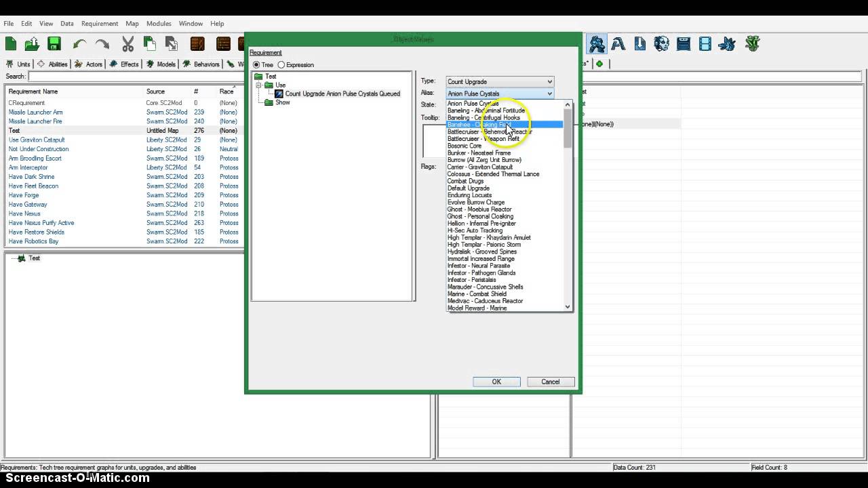868x488 pixels.
Task: Open the Edit menu
Action: pos(26,24)
